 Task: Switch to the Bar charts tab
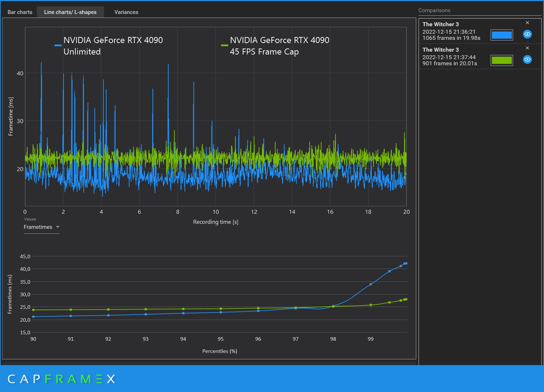[20, 12]
